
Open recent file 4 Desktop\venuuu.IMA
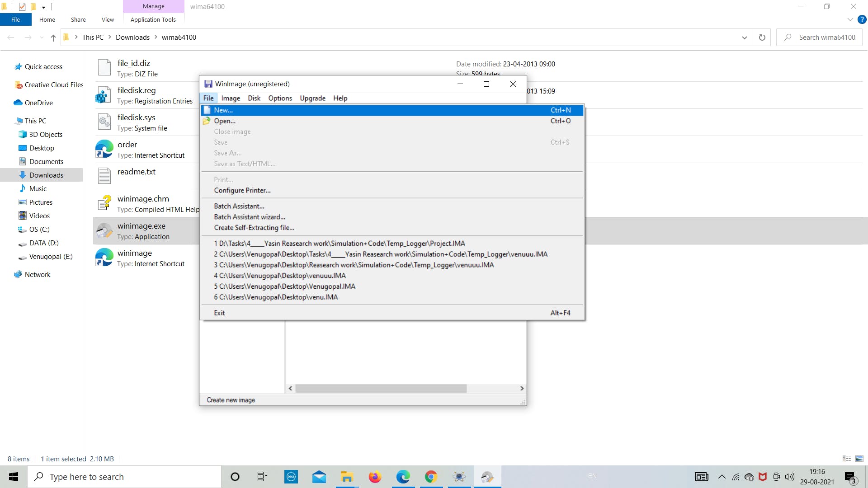pyautogui.click(x=392, y=276)
